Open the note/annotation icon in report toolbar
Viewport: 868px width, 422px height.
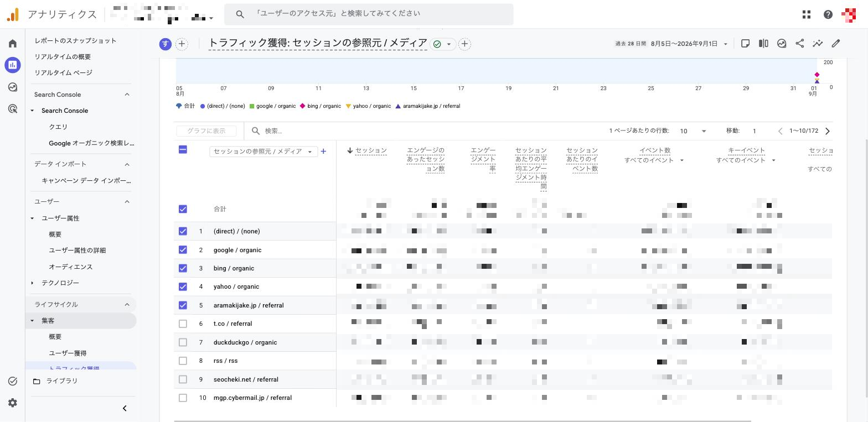[745, 44]
